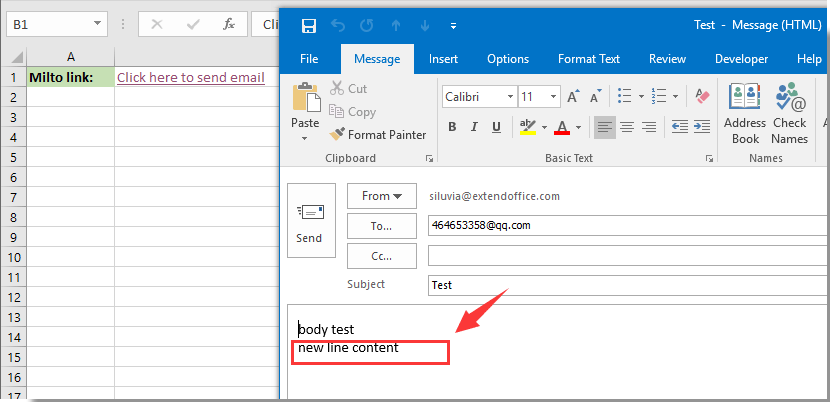This screenshot has height=402, width=830.
Task: Undo with the quick access arrow
Action: click(x=338, y=25)
